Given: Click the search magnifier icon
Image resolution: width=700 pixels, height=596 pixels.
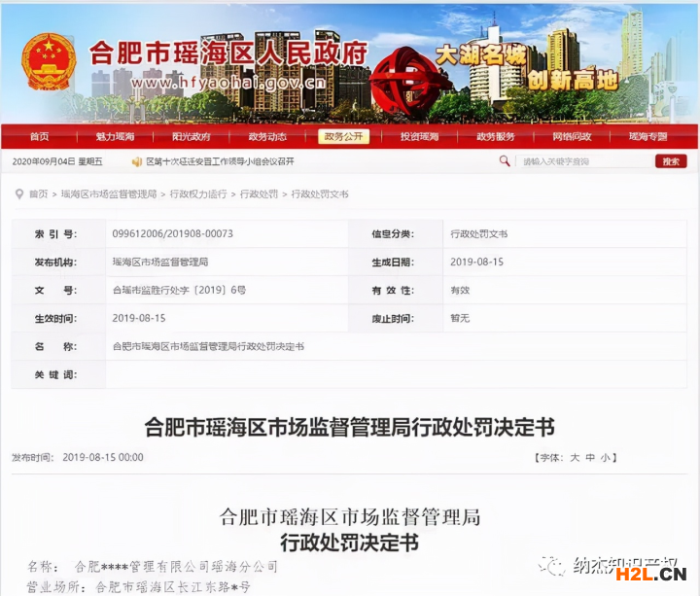Looking at the screenshot, I should [505, 161].
